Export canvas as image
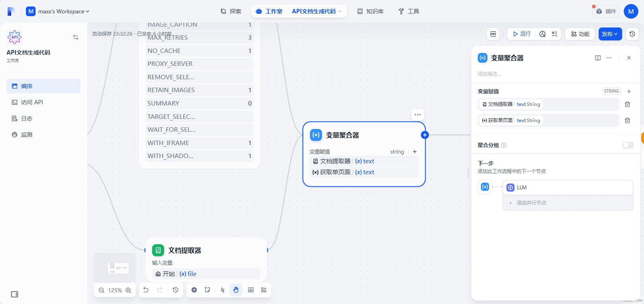 pos(251,290)
